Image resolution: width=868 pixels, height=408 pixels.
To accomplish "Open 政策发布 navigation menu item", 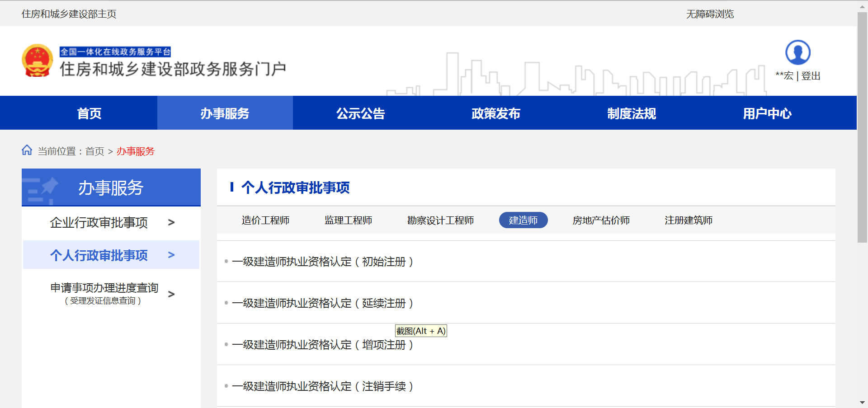I will click(x=496, y=113).
